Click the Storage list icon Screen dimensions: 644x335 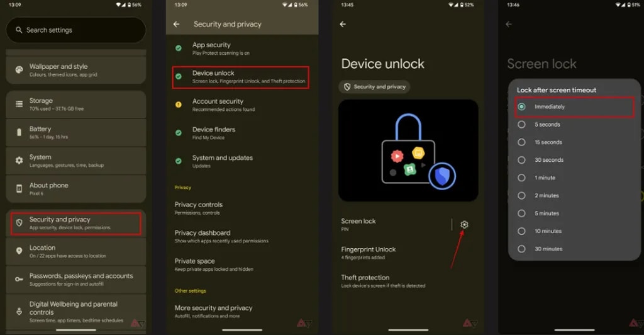[19, 104]
